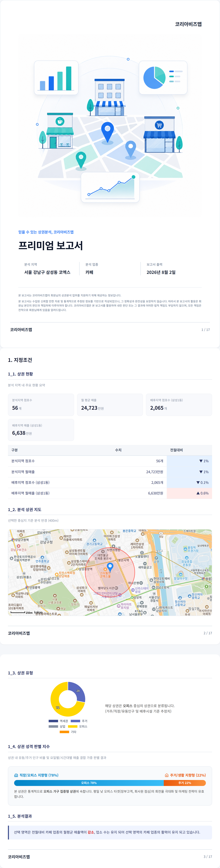Click the 2 / 17 page number
This screenshot has height=868, width=220.
tap(208, 633)
